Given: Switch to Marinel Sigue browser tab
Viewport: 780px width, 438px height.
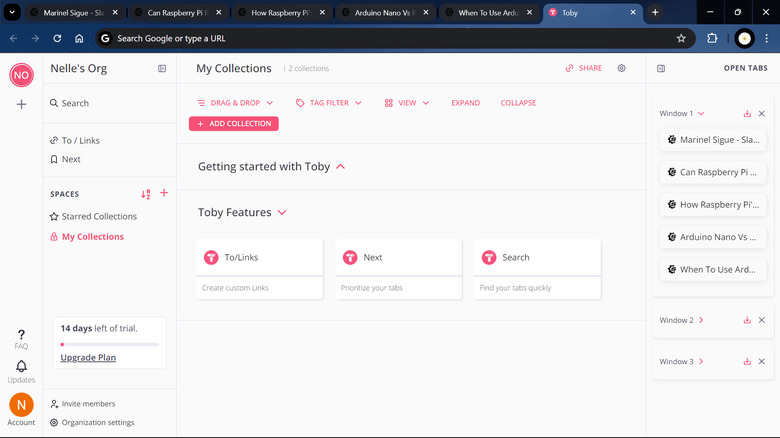Looking at the screenshot, I should (x=73, y=13).
